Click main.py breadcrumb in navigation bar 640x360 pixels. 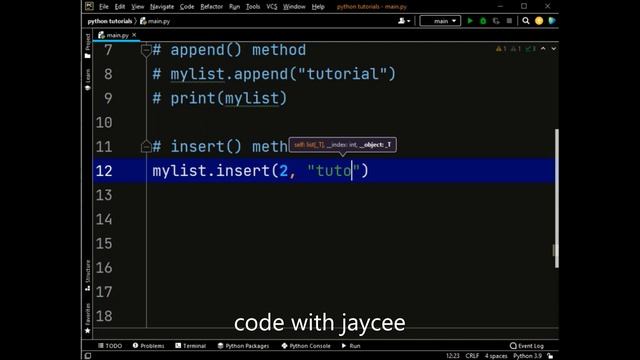point(155,21)
